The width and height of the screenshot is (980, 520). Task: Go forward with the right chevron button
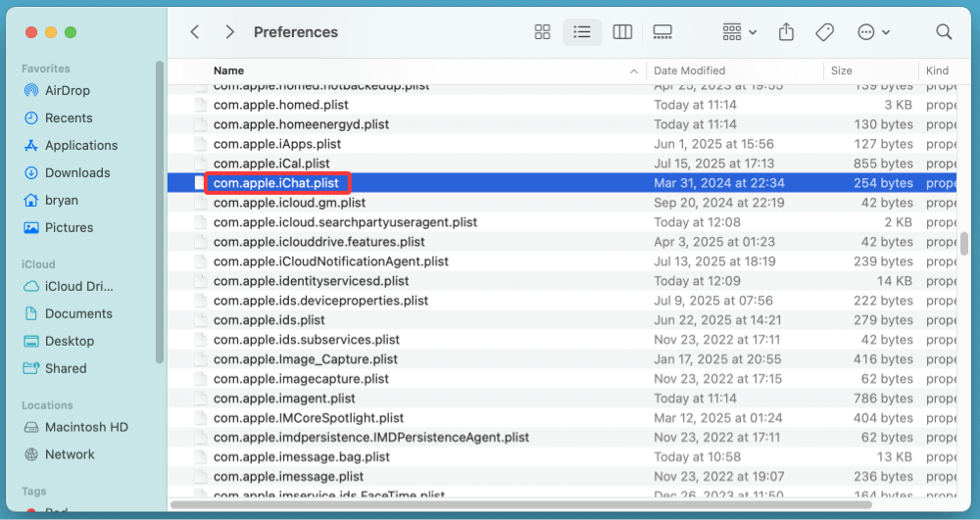(x=230, y=32)
